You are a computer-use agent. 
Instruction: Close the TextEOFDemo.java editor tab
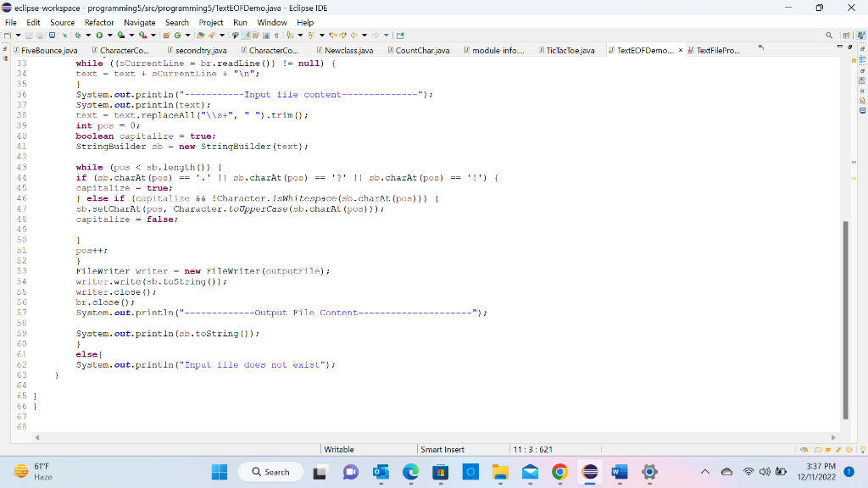tap(681, 49)
